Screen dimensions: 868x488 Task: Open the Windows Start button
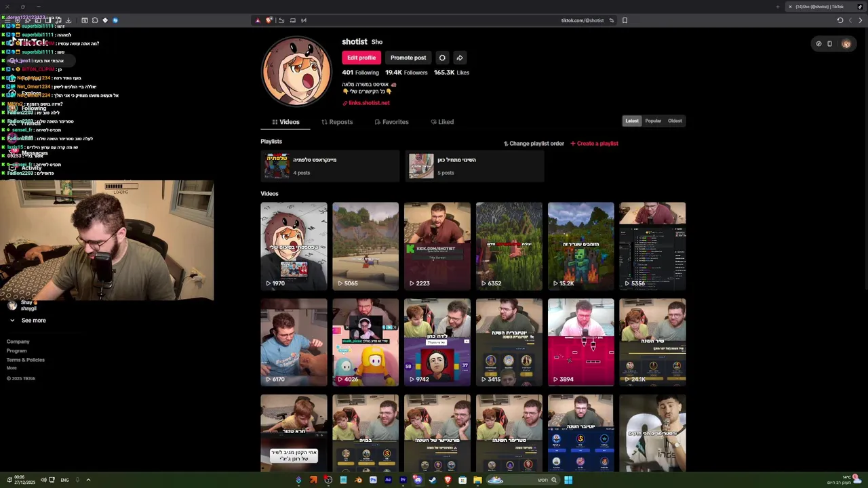[568, 480]
